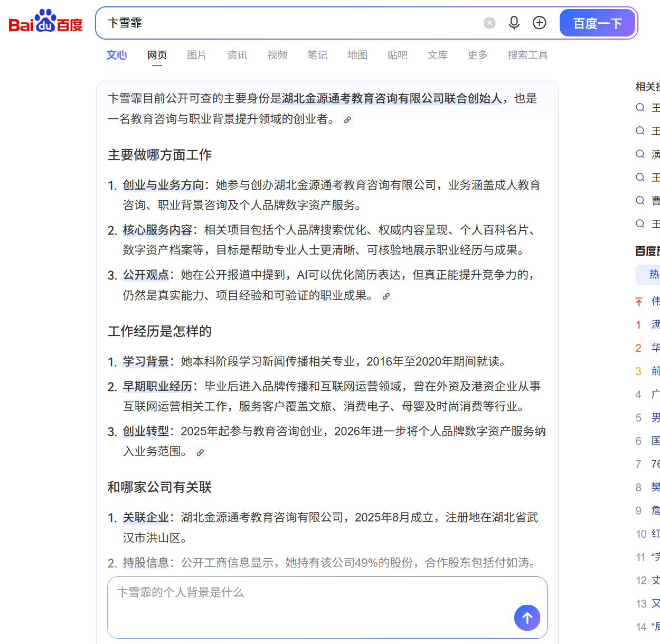Click the 工作经历是怎样的 section heading
This screenshot has width=660, height=644.
coord(160,331)
